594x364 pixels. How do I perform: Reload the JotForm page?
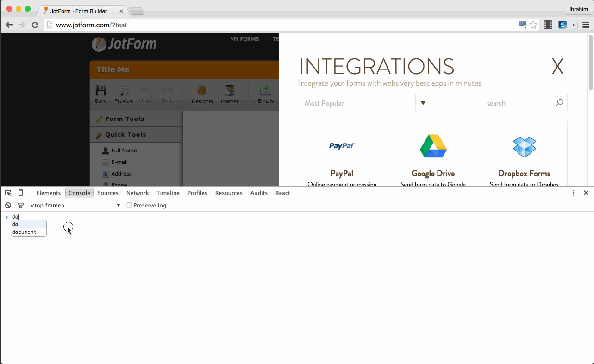click(x=35, y=25)
